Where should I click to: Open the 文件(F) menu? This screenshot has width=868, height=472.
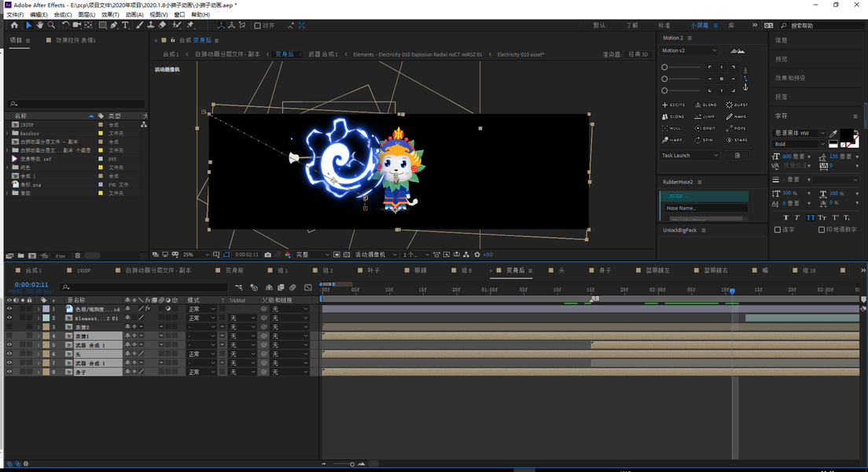[x=15, y=14]
